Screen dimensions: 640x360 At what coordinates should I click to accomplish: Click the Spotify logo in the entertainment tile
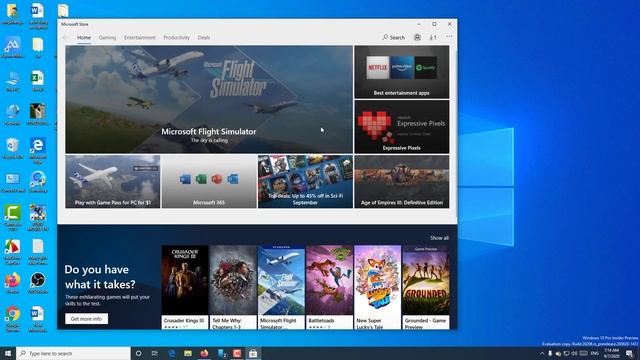coord(426,67)
